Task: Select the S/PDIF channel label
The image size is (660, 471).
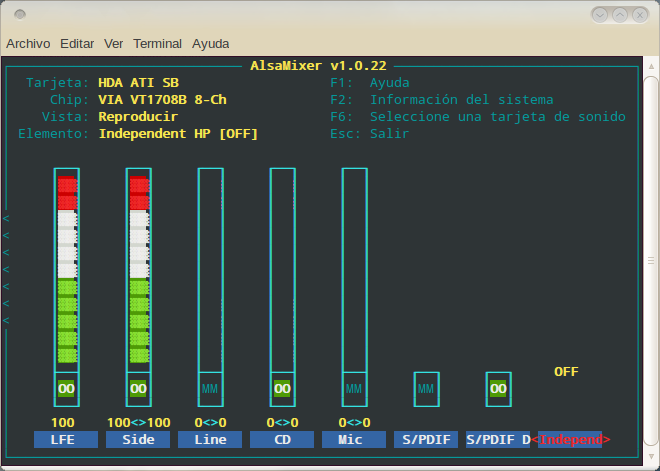Action: [426, 439]
